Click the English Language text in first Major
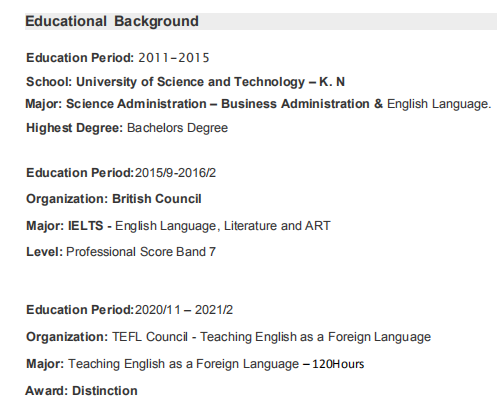 [439, 104]
